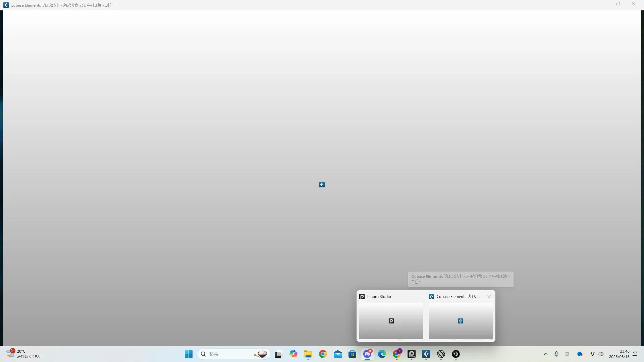Open the weather widget showing 28°C
Screen dimensions: 644x362
[x=23, y=354]
